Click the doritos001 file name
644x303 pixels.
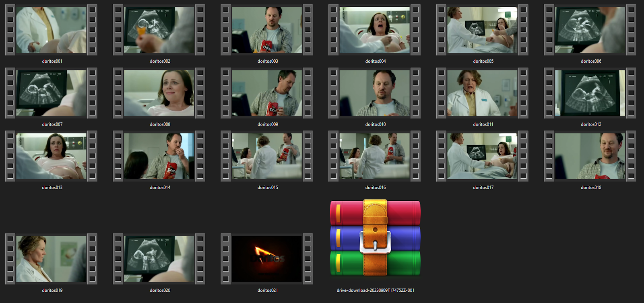[52, 61]
